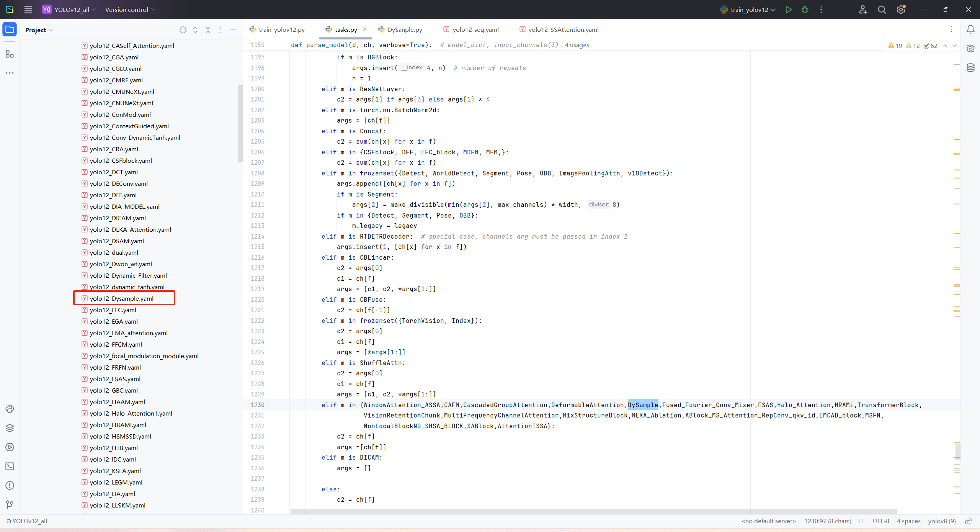Collapse all items in the Project tree
The image size is (980, 532).
(x=207, y=30)
